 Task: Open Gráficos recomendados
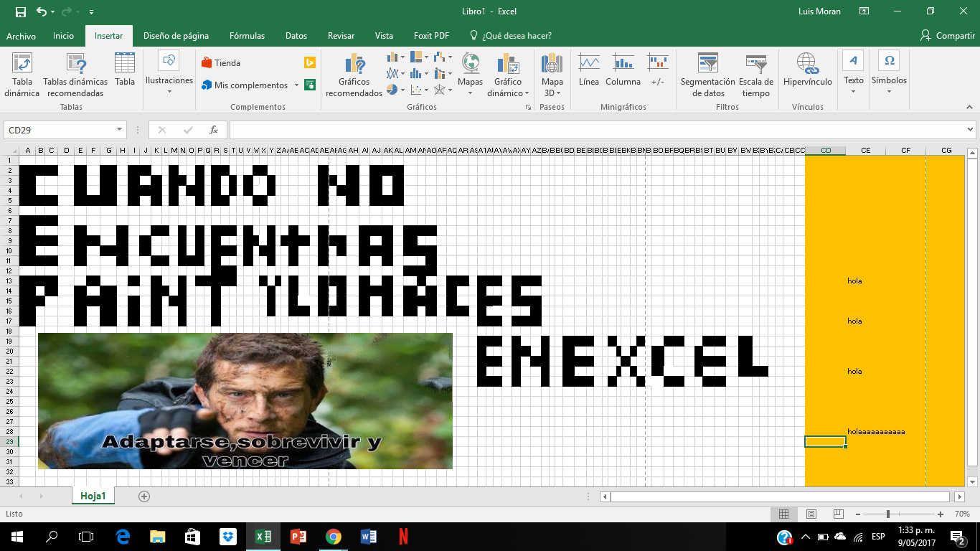click(354, 75)
